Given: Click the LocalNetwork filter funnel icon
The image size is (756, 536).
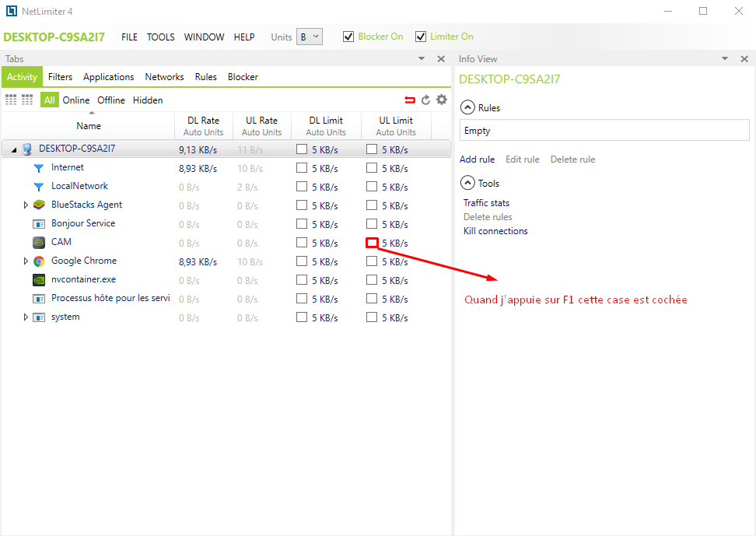Looking at the screenshot, I should point(39,187).
